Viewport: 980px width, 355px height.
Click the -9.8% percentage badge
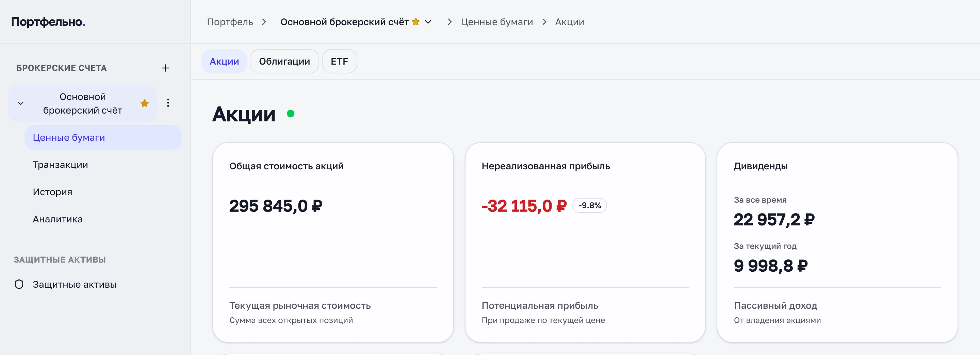click(589, 206)
